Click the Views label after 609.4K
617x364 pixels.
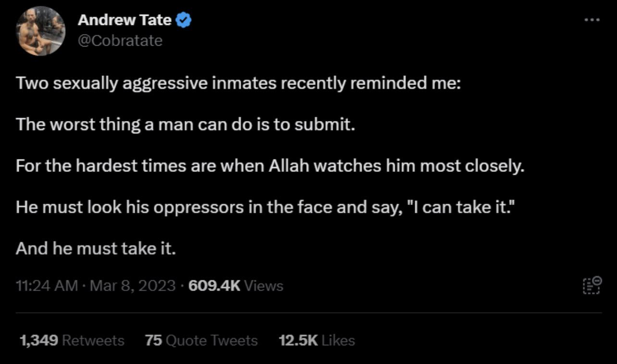264,286
